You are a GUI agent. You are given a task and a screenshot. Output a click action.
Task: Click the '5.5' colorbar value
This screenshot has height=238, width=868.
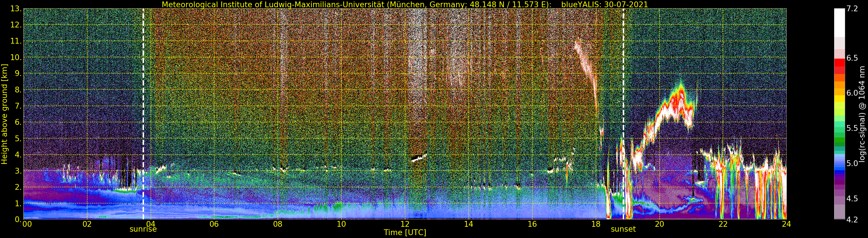point(852,128)
